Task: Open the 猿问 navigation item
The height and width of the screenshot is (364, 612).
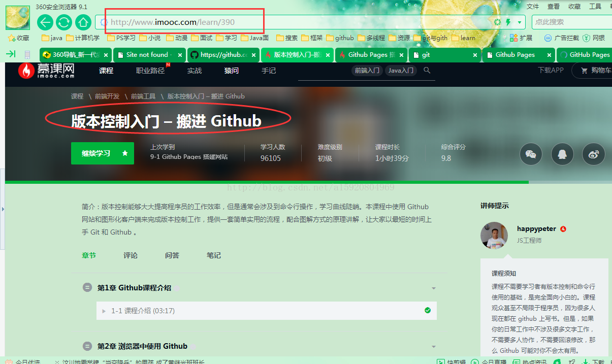Action: 232,71
